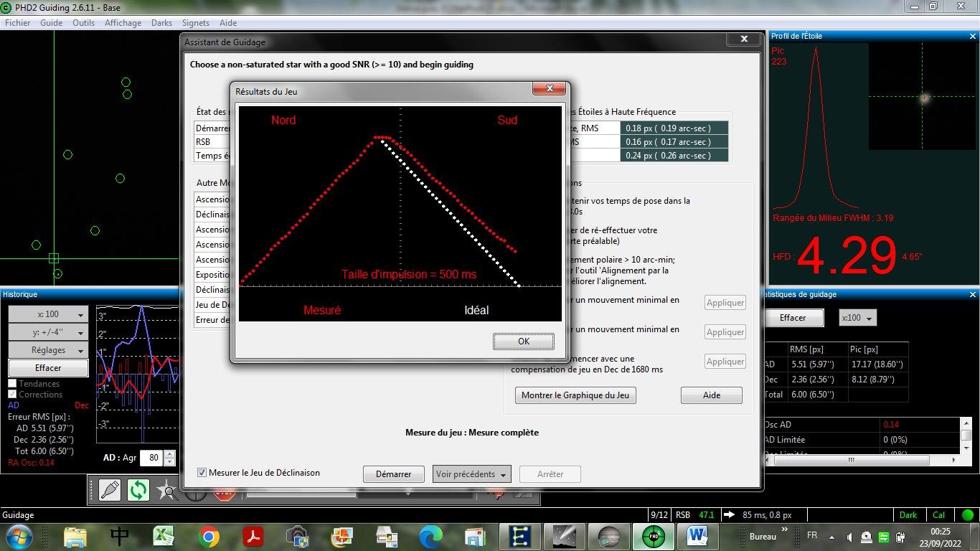Screen dimensions: 980x551
Task: Click the taskbar icon with the Chinese character
Action: click(x=120, y=536)
